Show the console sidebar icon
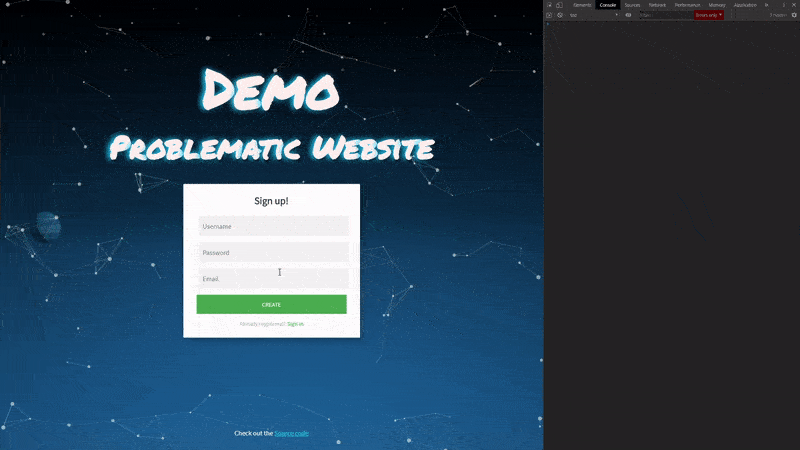 click(x=549, y=15)
